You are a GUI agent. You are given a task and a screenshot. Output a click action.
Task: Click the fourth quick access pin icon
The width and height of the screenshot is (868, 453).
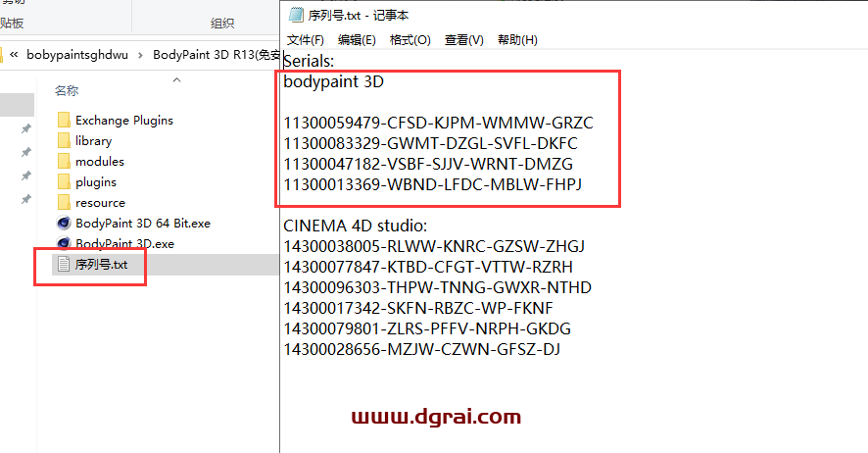(25, 199)
